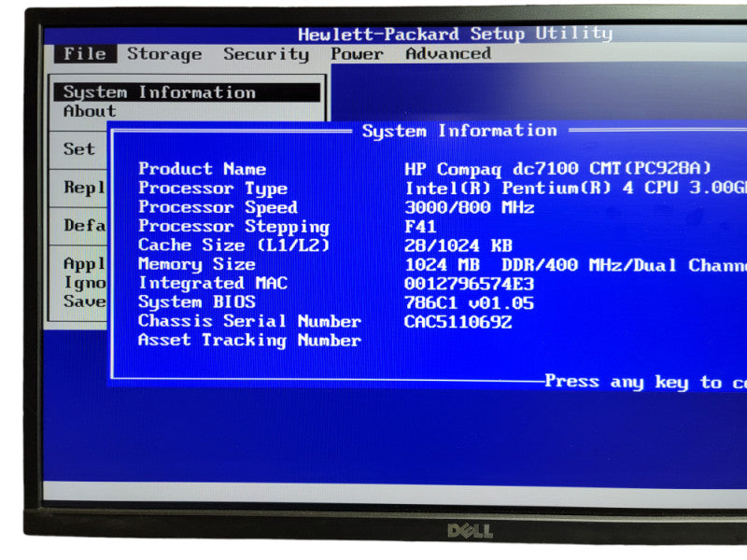Screen dimensions: 747x560
Task: Click the Cache Size (L1/L2) label
Action: coord(234,245)
